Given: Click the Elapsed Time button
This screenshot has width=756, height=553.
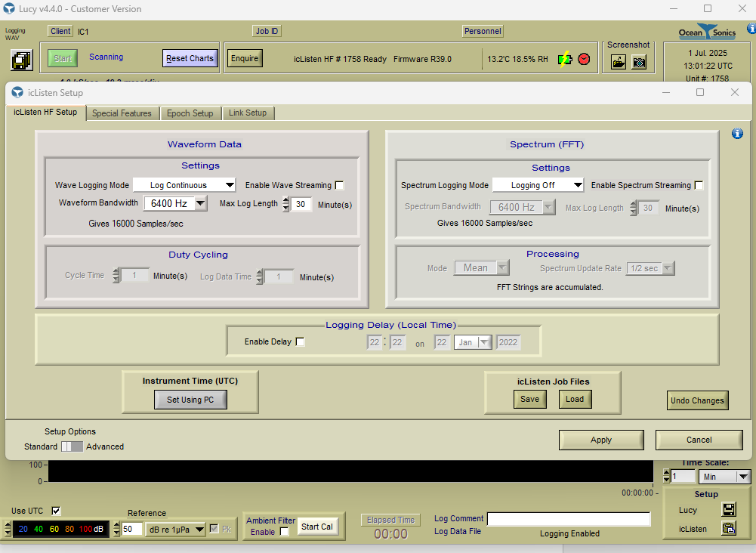Looking at the screenshot, I should click(391, 520).
